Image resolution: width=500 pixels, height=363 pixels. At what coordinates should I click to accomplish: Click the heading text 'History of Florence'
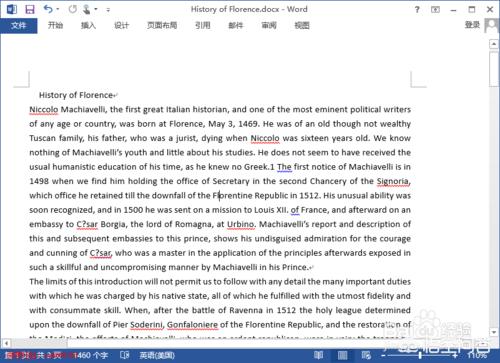pos(76,95)
